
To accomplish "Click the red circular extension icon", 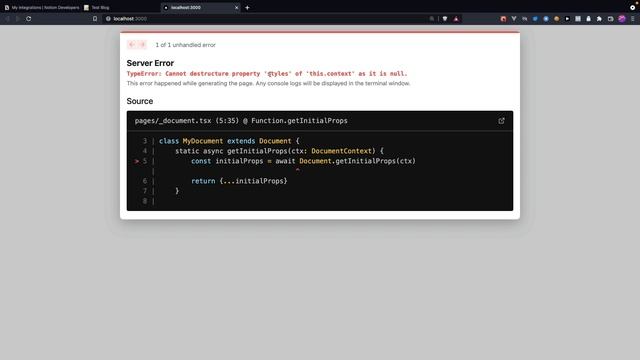I will tap(503, 19).
